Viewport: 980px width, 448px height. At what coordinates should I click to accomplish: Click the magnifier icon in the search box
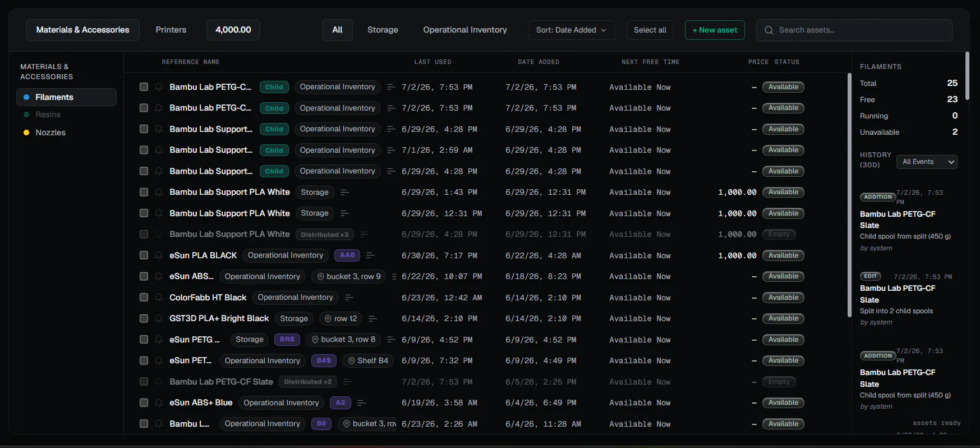pos(769,30)
